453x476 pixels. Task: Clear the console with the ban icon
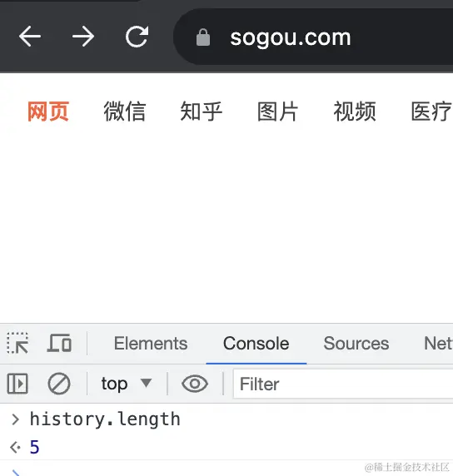coord(59,384)
